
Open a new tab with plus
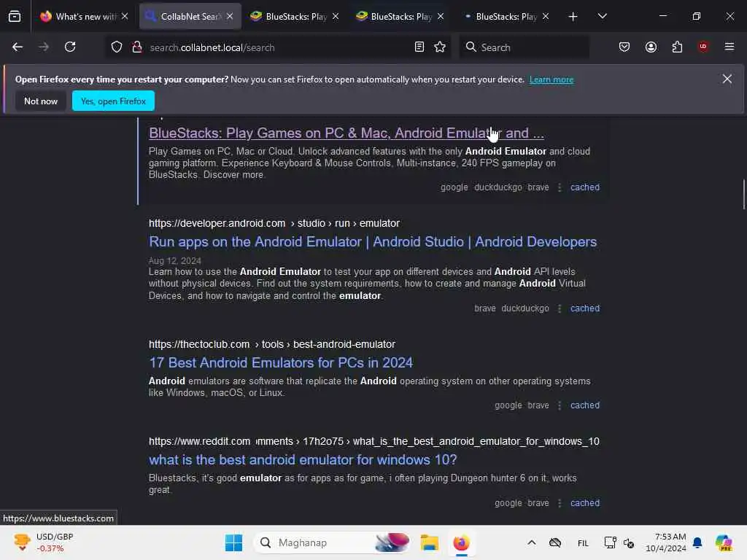pyautogui.click(x=573, y=17)
